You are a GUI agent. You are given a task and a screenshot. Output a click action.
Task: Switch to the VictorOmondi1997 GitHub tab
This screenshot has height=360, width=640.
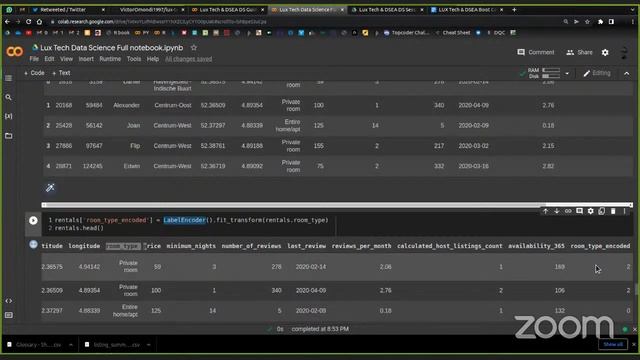pos(148,9)
